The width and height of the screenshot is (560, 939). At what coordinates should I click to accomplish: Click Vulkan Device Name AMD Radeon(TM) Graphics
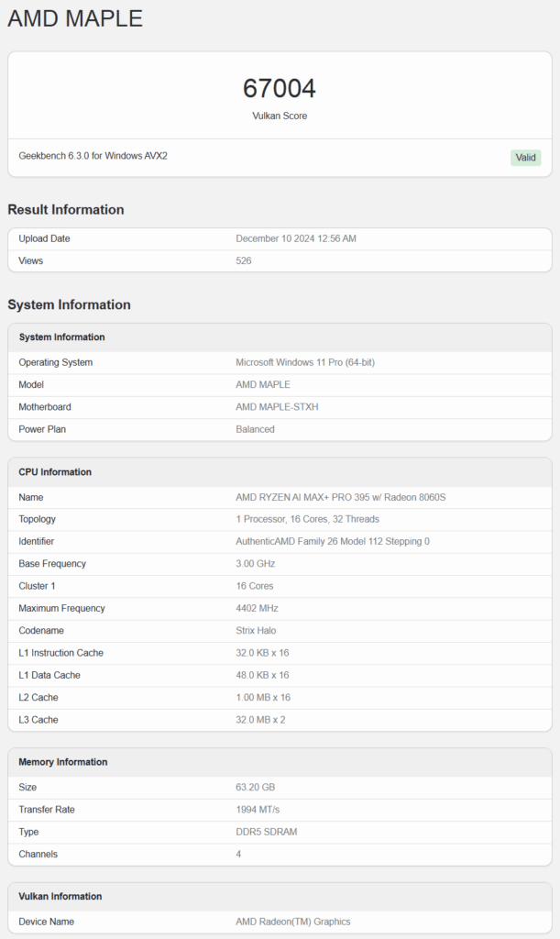(293, 922)
